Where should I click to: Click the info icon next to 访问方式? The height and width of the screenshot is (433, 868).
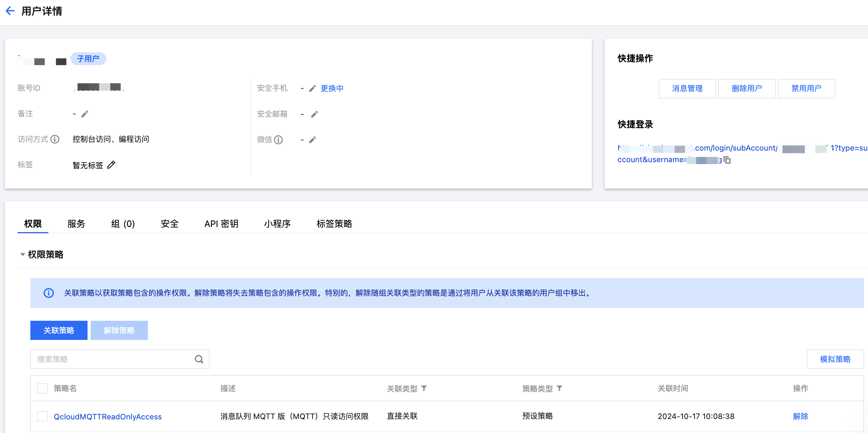pos(55,139)
